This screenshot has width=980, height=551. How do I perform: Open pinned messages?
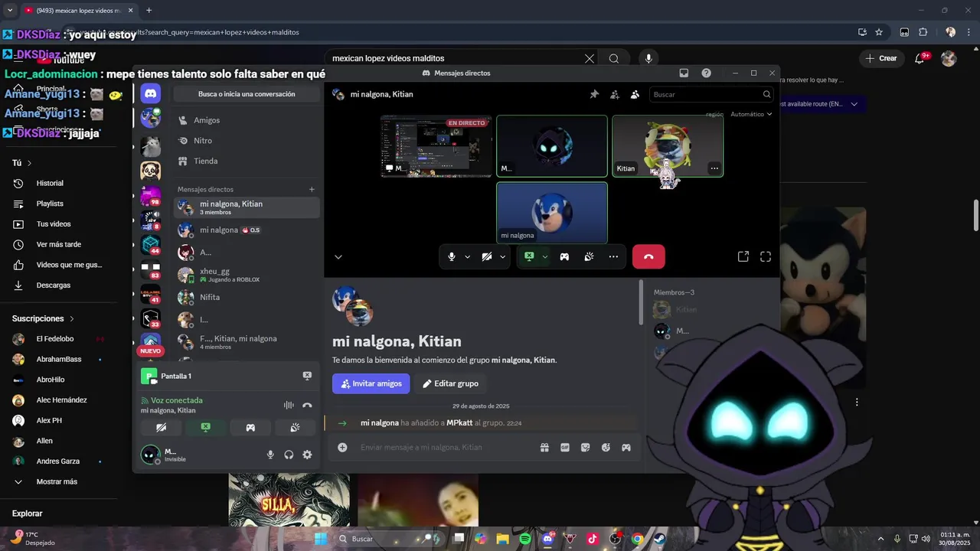point(594,94)
